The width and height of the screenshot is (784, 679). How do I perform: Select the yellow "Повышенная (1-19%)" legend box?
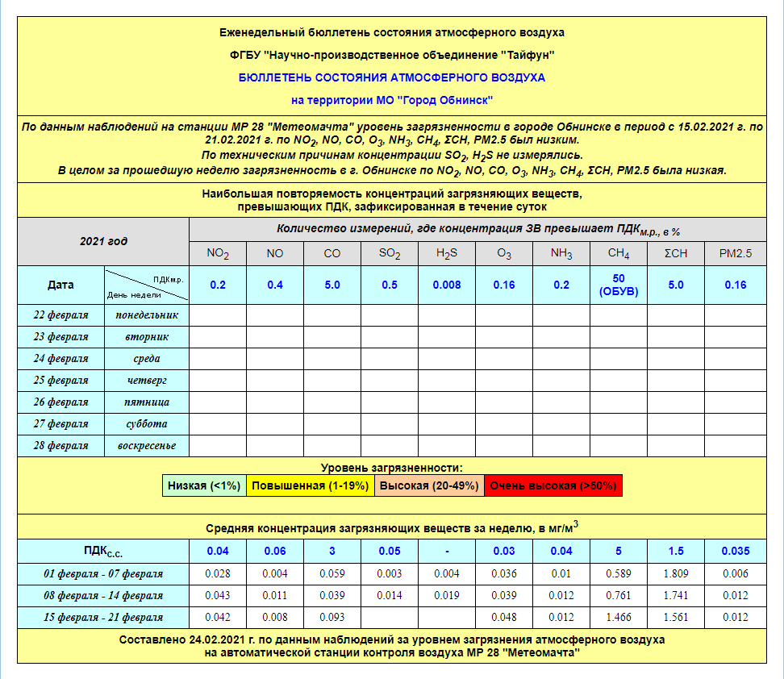pyautogui.click(x=310, y=485)
